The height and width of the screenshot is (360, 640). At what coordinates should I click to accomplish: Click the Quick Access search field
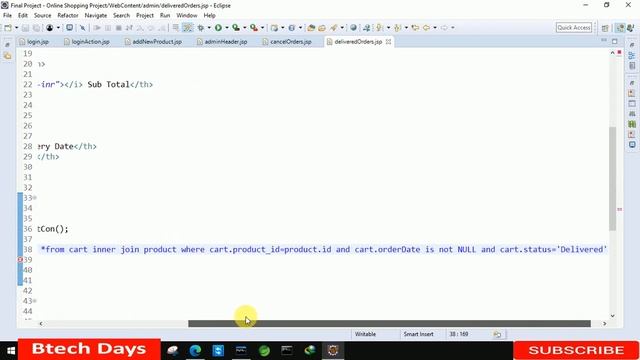click(x=574, y=28)
